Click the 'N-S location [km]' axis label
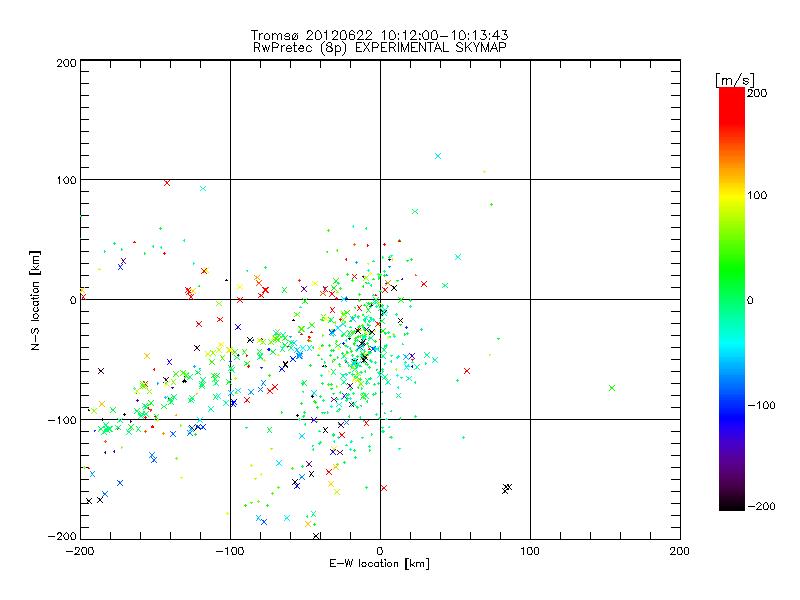This screenshot has width=800, height=600. point(35,300)
